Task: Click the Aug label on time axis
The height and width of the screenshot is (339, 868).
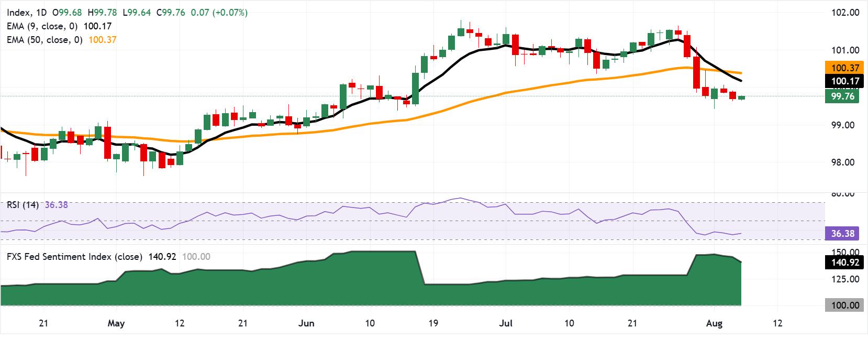Action: [x=714, y=324]
